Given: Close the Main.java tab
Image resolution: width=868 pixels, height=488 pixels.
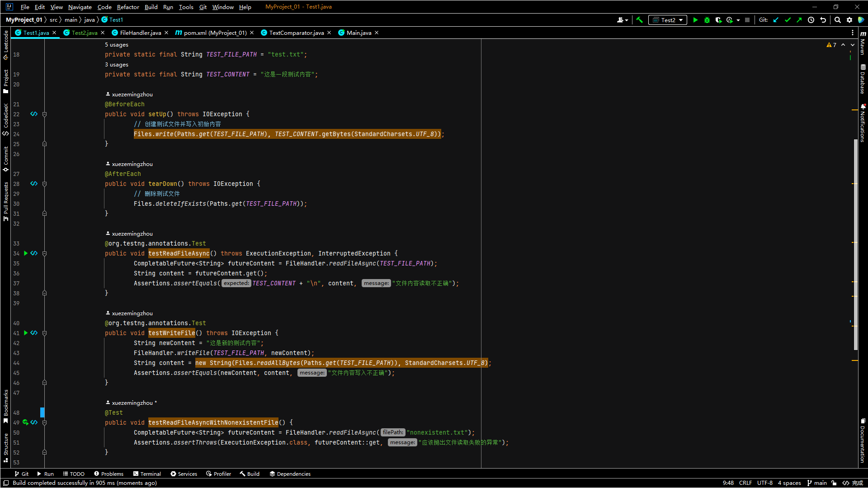Looking at the screenshot, I should click(377, 33).
